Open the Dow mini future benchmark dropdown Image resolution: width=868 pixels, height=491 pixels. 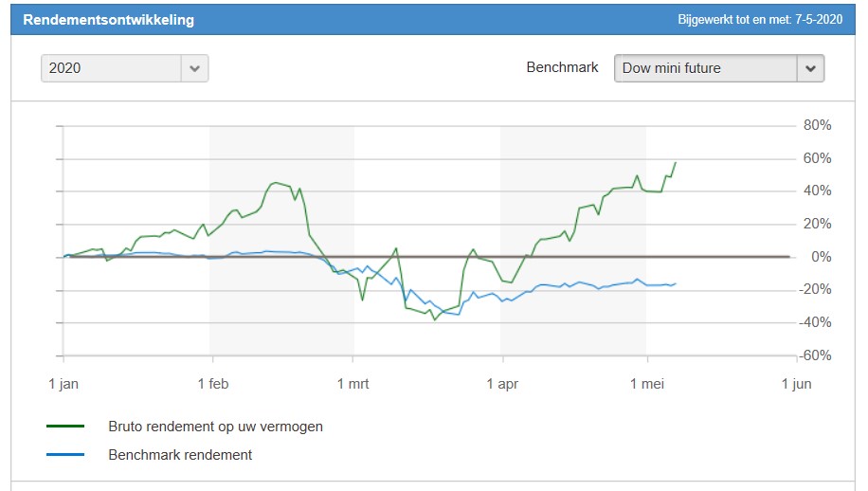[x=705, y=68]
